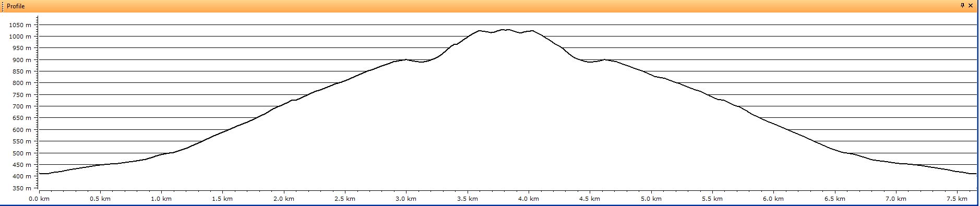The width and height of the screenshot is (980, 206).
Task: Click the 350 m elevation axis label
Action: 22,188
